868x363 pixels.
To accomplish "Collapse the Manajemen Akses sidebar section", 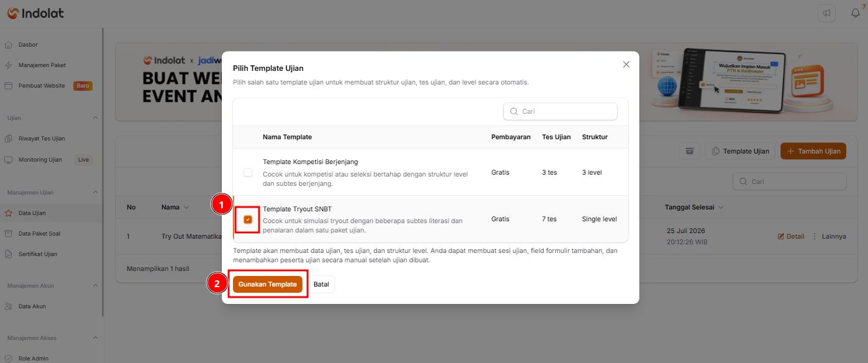I will (x=95, y=338).
